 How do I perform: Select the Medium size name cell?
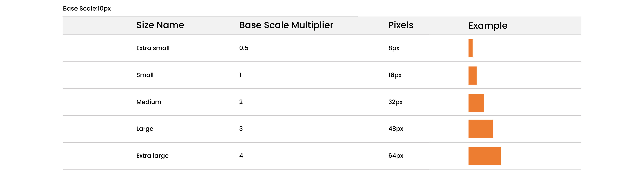click(148, 102)
